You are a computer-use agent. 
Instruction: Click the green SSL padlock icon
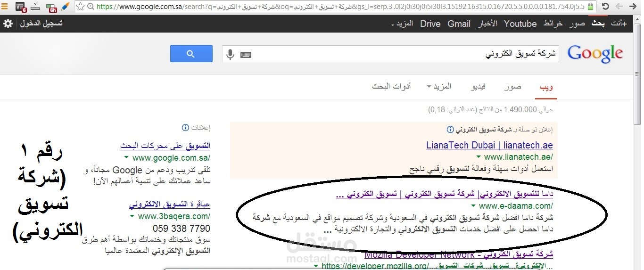pyautogui.click(x=590, y=7)
